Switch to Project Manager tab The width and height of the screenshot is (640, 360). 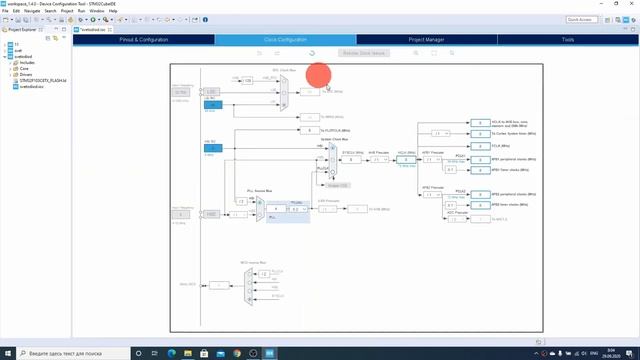point(427,40)
